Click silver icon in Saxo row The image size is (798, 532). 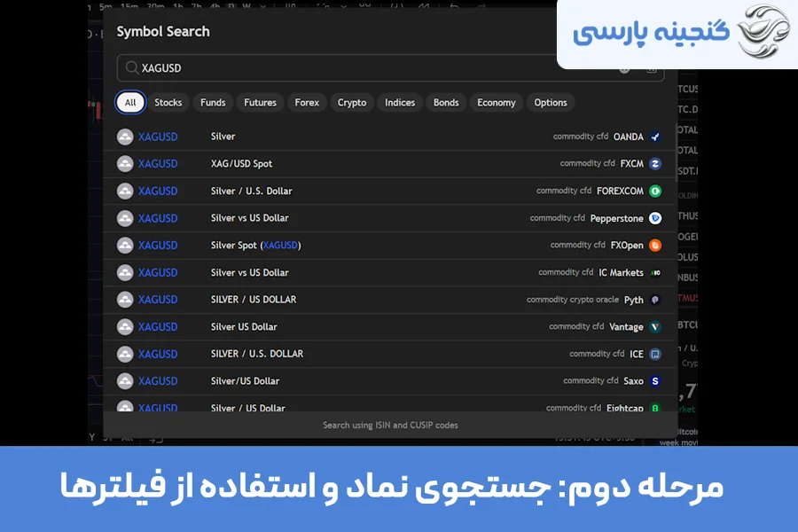click(125, 380)
